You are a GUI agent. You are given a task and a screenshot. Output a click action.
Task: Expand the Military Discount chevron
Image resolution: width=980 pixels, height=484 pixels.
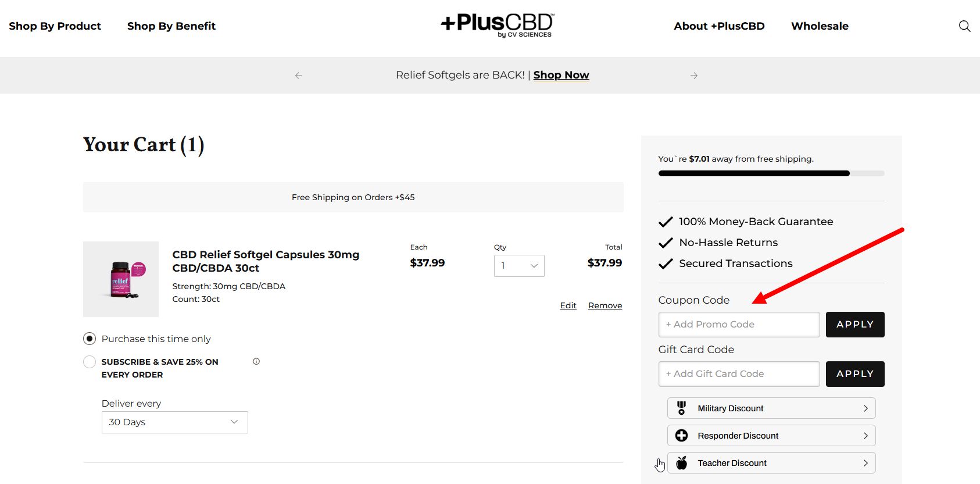[865, 408]
